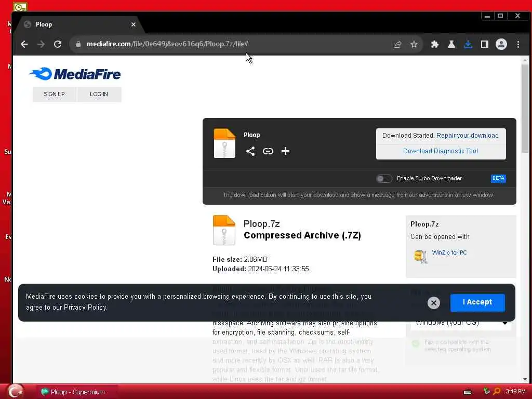Dismiss cookie banner with X icon
The width and height of the screenshot is (532, 399).
(434, 303)
